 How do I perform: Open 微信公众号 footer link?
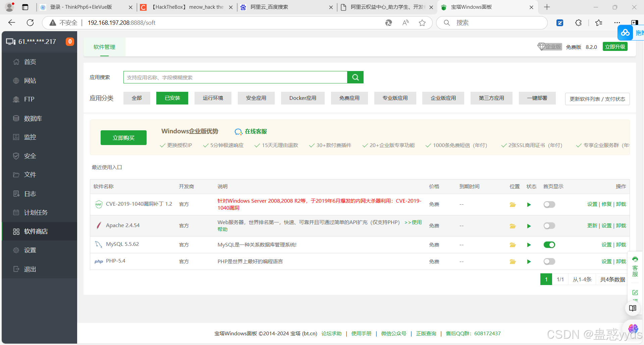[393, 334]
